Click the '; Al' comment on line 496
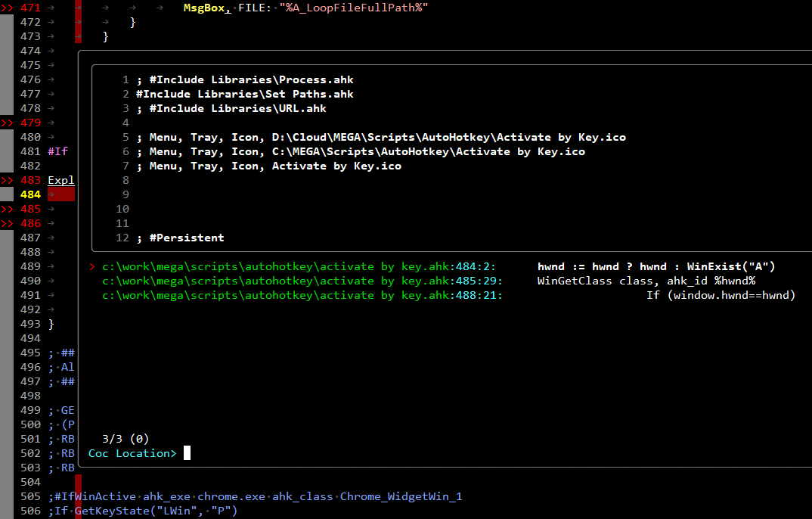This screenshot has width=812, height=519. tap(61, 367)
